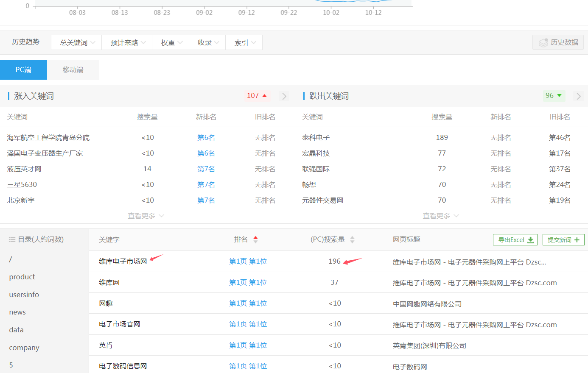
Task: Open 第1页 第1位 for 英肯
Action: tap(248, 345)
